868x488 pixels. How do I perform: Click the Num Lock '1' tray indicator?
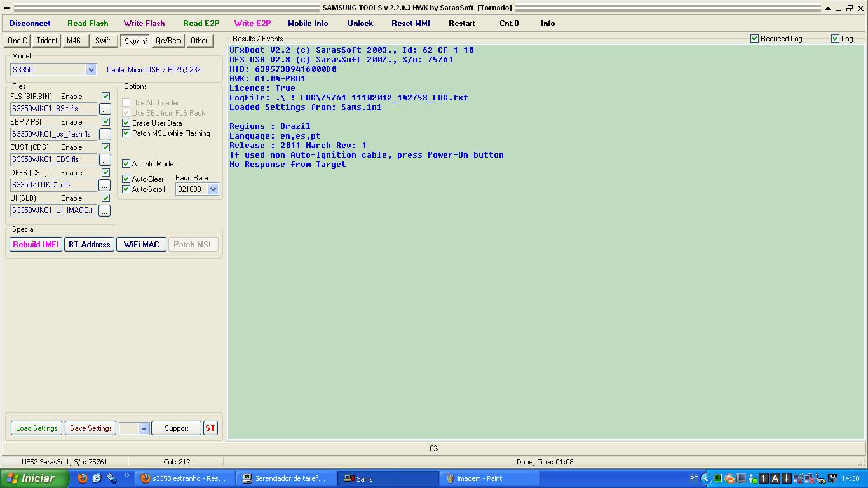click(764, 478)
